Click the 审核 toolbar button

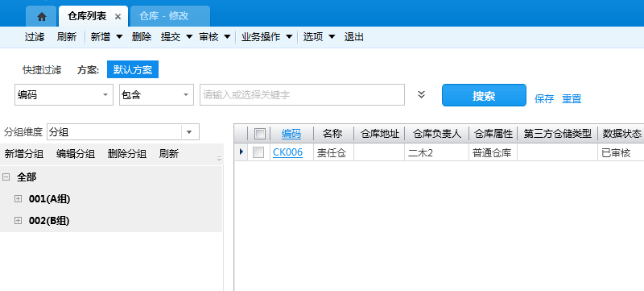click(x=208, y=37)
